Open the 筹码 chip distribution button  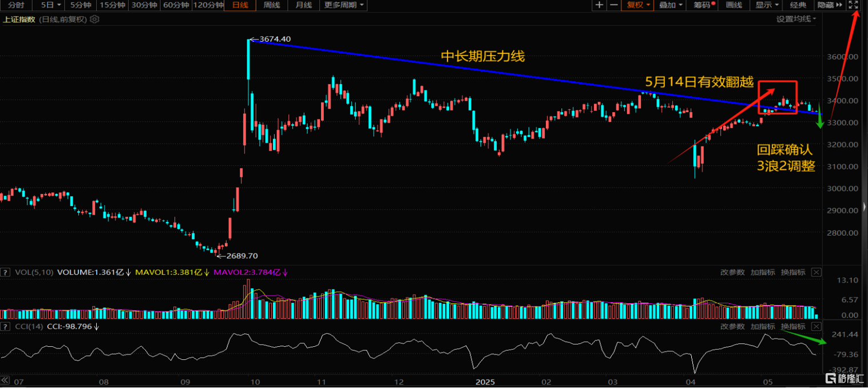[x=703, y=5]
